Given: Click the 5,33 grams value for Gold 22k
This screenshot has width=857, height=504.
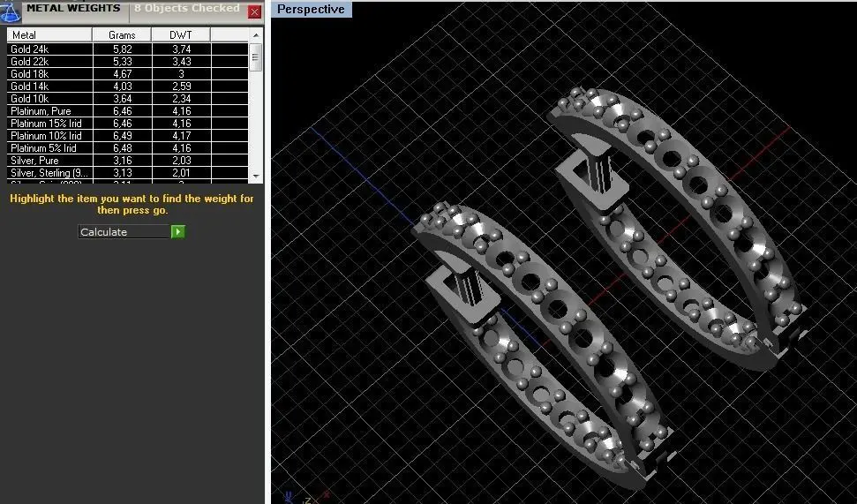Looking at the screenshot, I should coord(123,62).
